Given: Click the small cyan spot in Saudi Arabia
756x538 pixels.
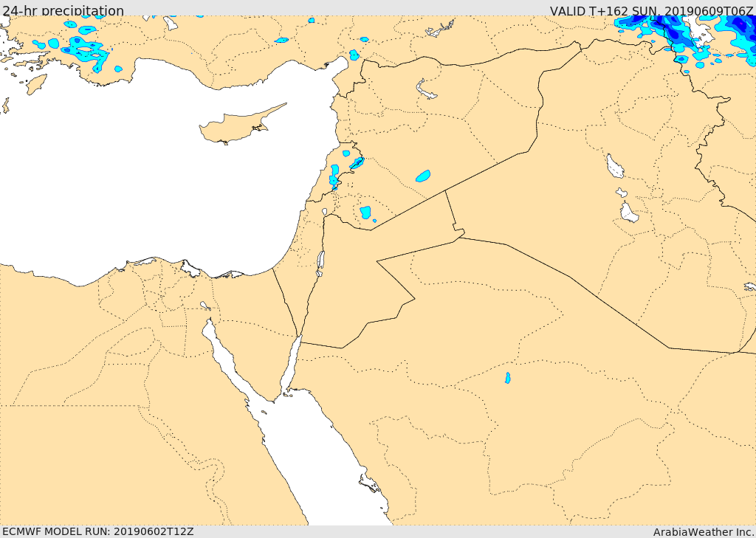Looking at the screenshot, I should pyautogui.click(x=508, y=377).
